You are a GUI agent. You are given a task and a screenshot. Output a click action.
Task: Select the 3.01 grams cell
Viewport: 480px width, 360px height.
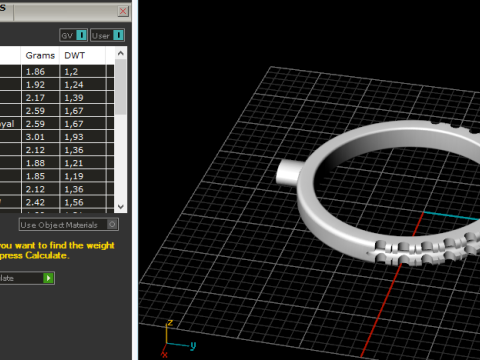pyautogui.click(x=40, y=137)
